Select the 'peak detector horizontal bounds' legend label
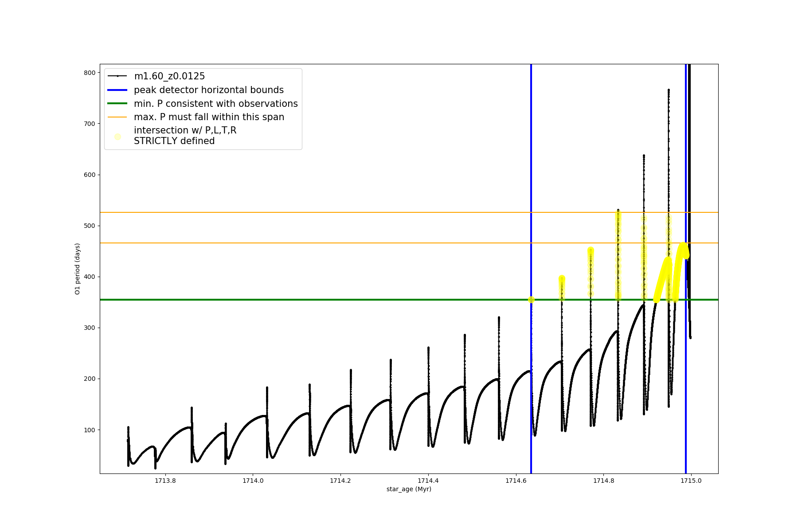Image resolution: width=798 pixels, height=532 pixels. click(x=208, y=90)
